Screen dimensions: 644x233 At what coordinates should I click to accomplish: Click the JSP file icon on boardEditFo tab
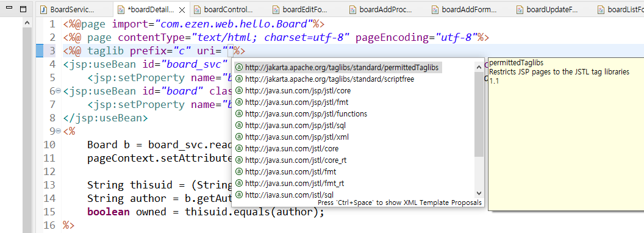coord(276,9)
